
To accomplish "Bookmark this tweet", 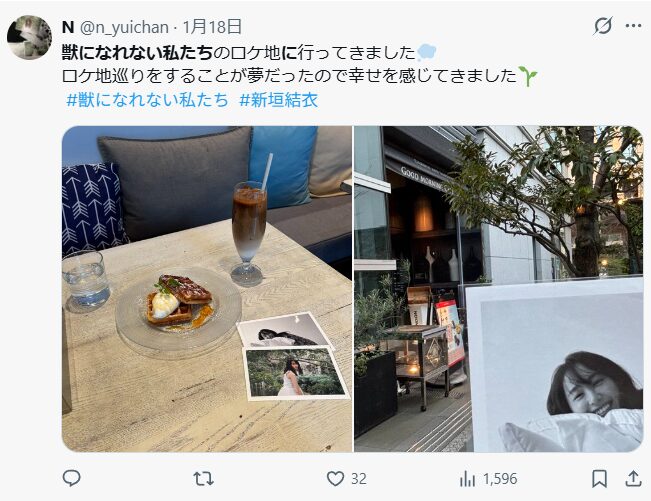I will pyautogui.click(x=599, y=479).
